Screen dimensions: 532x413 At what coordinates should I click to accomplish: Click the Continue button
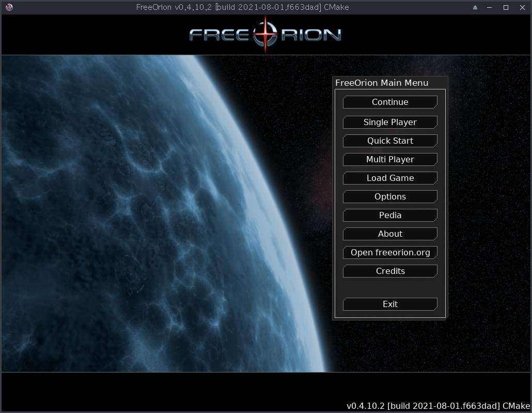(390, 102)
